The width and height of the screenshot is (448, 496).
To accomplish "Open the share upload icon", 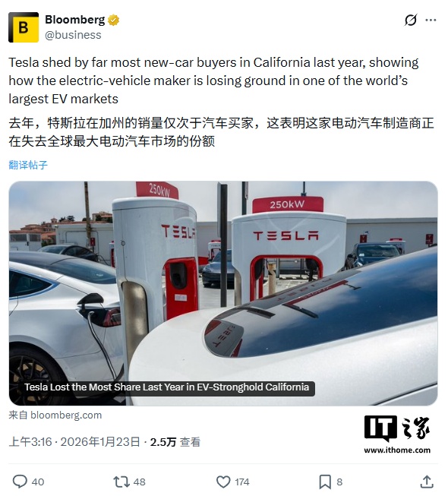I will click(427, 482).
